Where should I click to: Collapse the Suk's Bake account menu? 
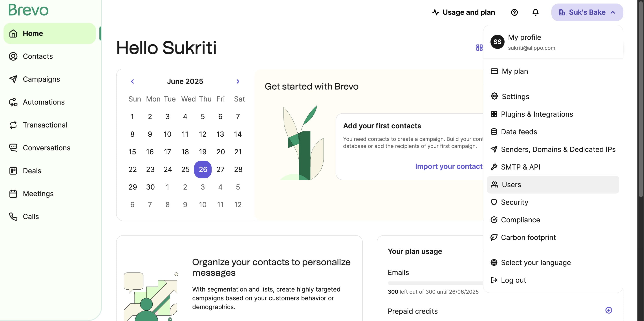coord(587,12)
